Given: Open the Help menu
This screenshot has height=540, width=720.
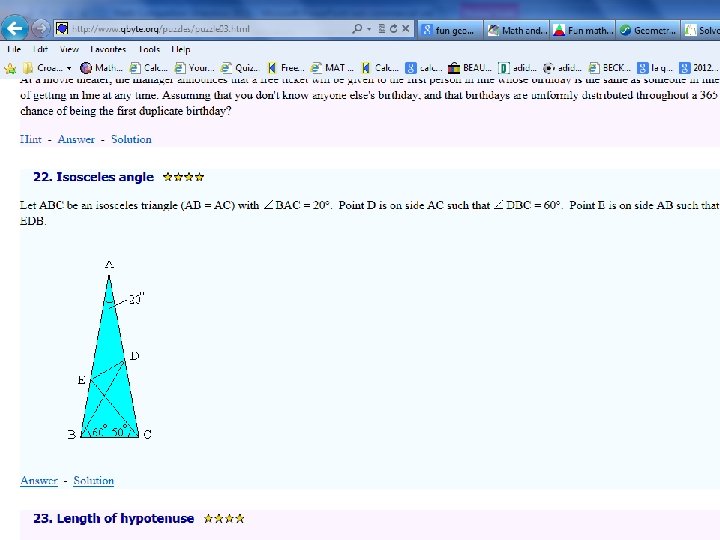Looking at the screenshot, I should [x=180, y=49].
